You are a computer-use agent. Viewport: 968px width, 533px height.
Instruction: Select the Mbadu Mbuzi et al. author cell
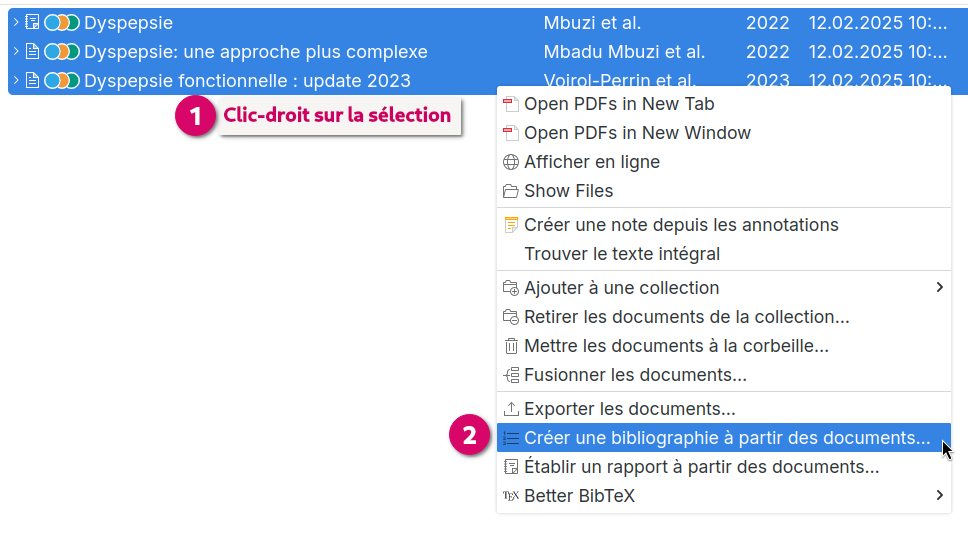click(x=624, y=52)
